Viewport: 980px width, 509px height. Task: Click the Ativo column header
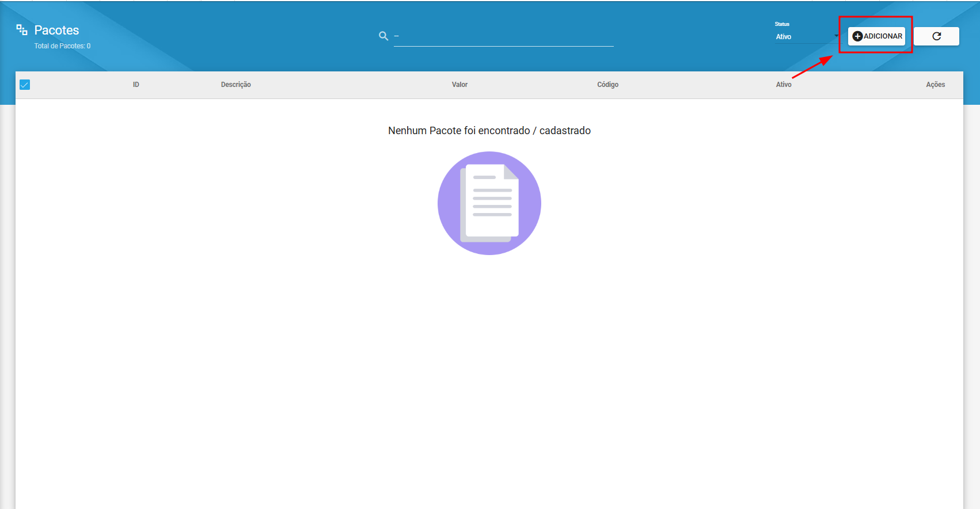point(783,85)
